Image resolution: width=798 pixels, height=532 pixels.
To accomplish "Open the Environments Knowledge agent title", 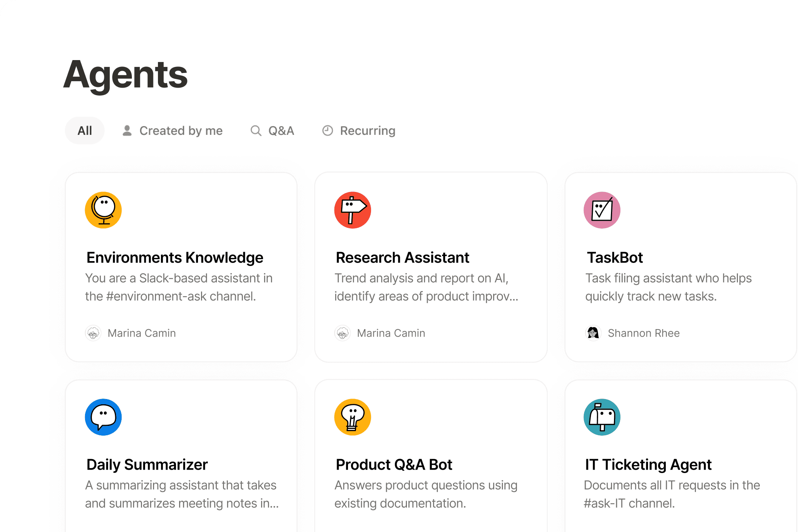I will [175, 258].
